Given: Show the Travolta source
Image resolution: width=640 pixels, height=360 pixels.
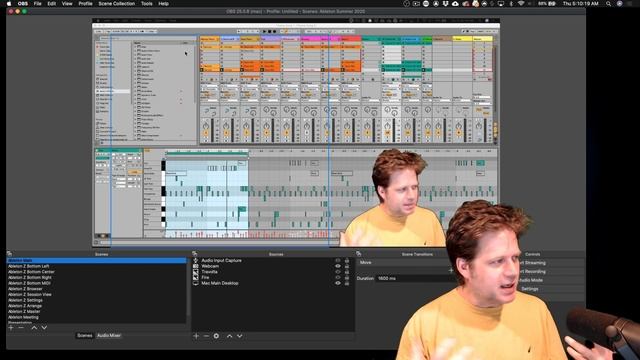Looking at the screenshot, I should (x=338, y=272).
